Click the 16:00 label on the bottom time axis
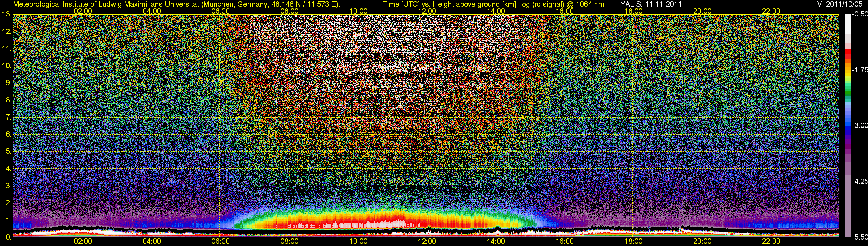 pyautogui.click(x=565, y=241)
